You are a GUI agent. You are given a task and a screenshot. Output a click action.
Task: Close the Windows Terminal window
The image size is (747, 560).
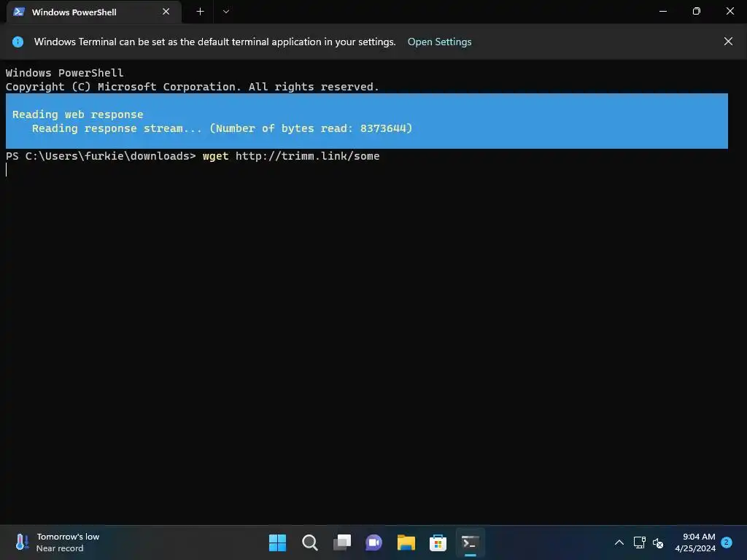(x=729, y=11)
